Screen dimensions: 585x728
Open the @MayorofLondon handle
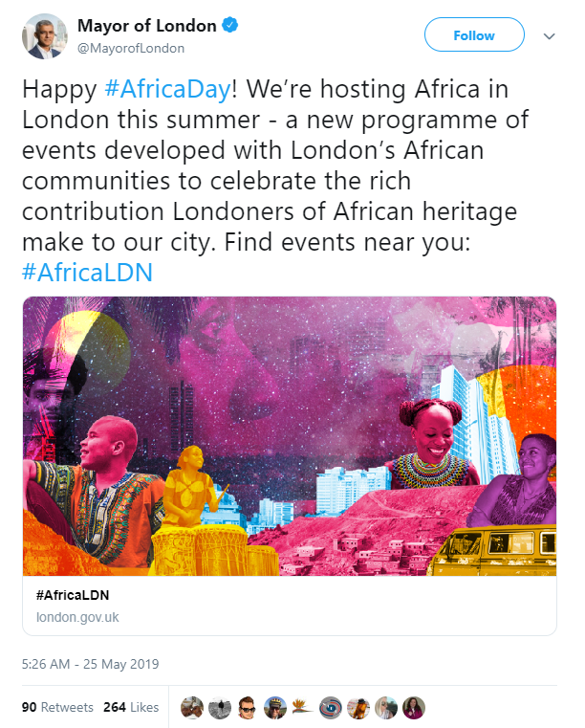click(131, 48)
